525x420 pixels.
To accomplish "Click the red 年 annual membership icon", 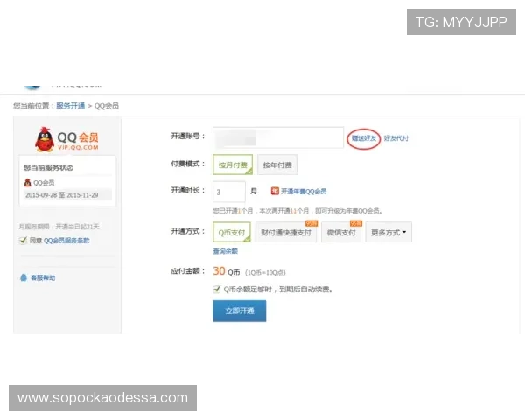I will click(275, 191).
